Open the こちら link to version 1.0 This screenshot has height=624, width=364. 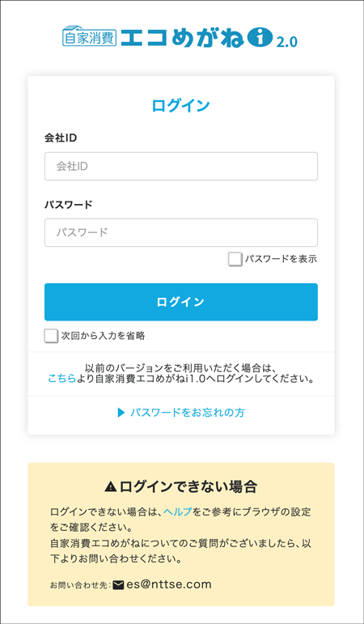pyautogui.click(x=61, y=379)
